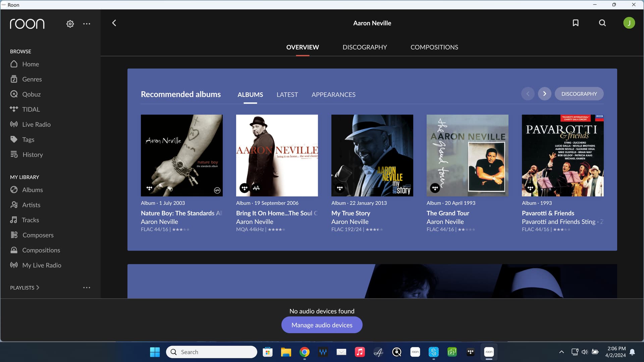Screen dimensions: 644x362
Task: Select the LATEST sub-tab
Action: [x=287, y=95]
